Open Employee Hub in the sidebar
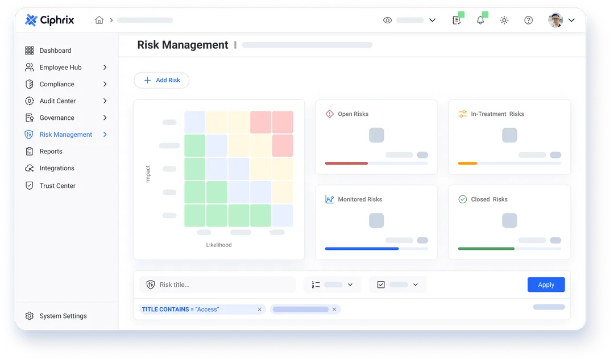 pos(60,67)
